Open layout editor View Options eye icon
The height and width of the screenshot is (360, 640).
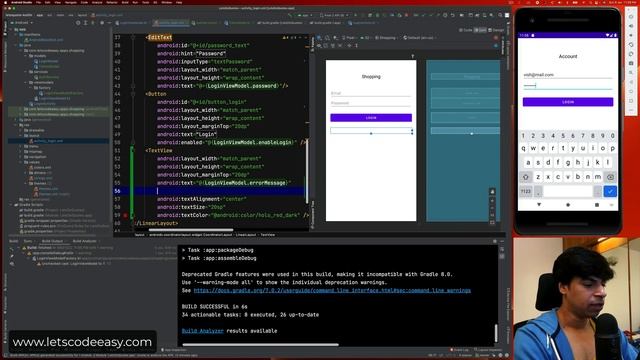tap(319, 46)
